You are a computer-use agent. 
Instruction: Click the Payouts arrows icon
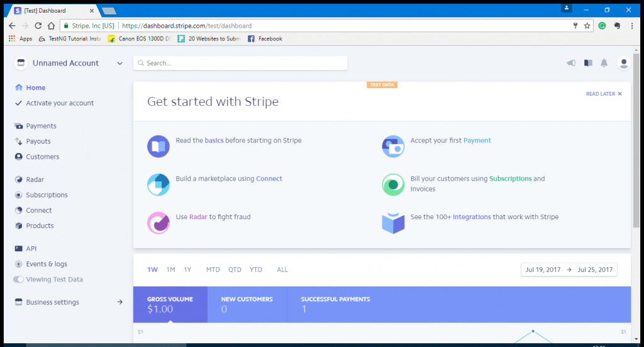point(18,142)
